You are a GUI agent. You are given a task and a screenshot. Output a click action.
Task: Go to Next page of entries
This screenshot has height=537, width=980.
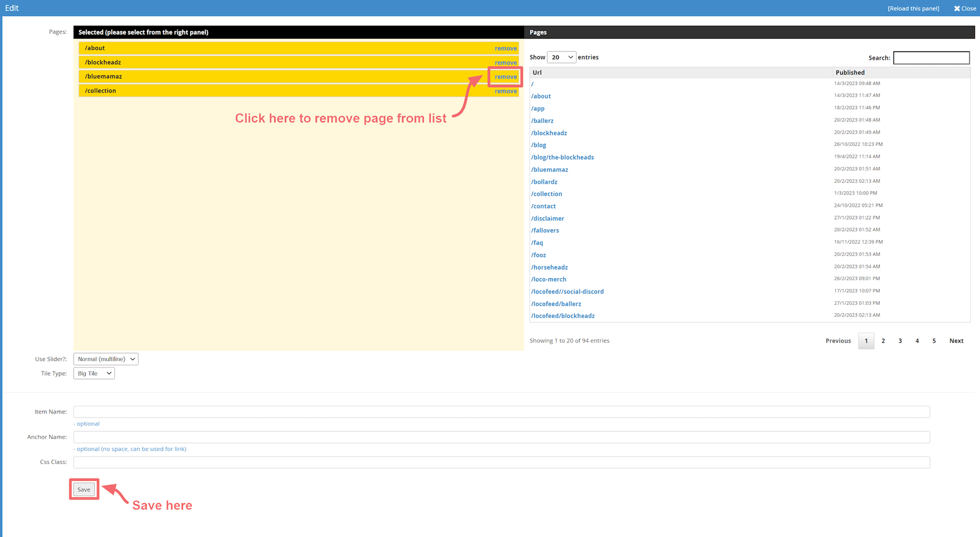tap(956, 341)
